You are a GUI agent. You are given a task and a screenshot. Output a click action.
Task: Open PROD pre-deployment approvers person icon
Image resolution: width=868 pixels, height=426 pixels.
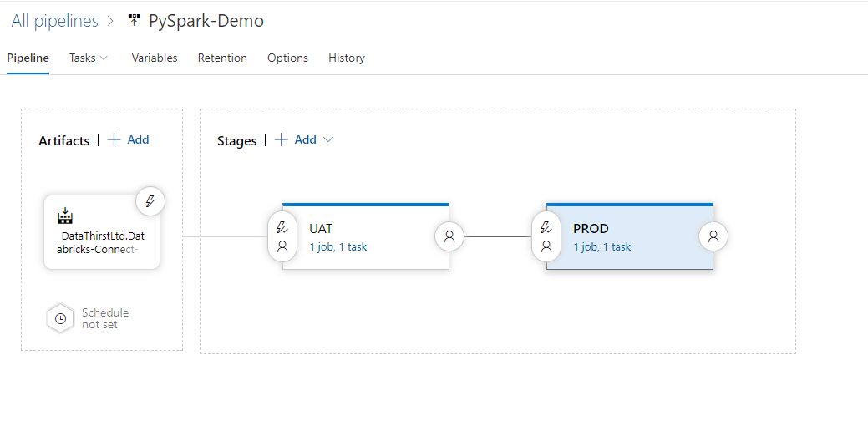coord(546,246)
